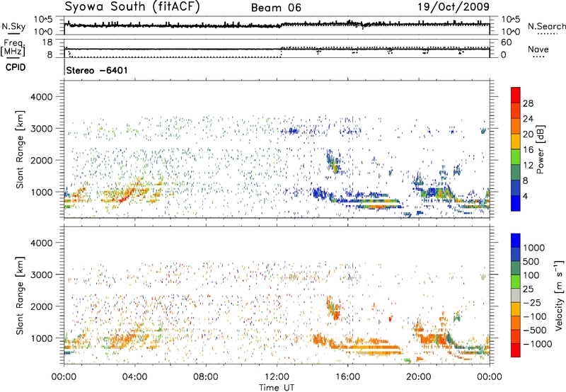The image size is (566, 392).
Task: Click the '4000' tick on the power panel
Action: (42, 97)
